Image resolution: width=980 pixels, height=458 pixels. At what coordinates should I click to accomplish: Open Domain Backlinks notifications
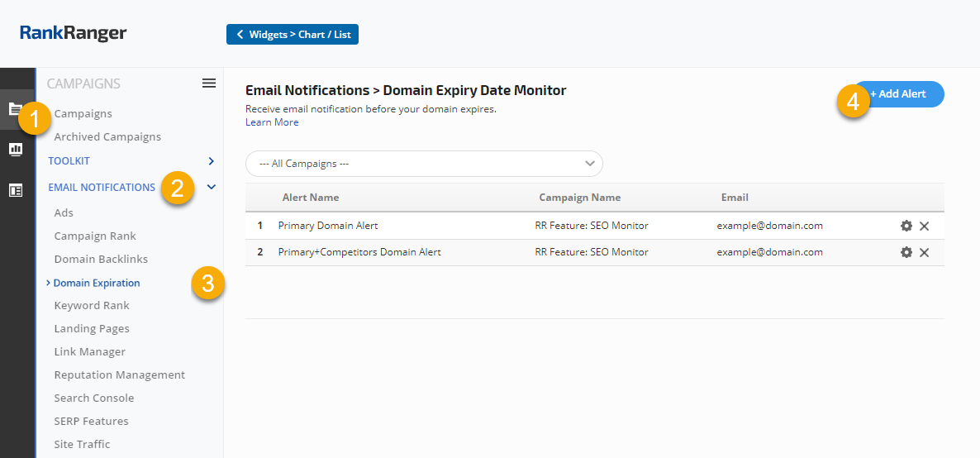coord(101,260)
